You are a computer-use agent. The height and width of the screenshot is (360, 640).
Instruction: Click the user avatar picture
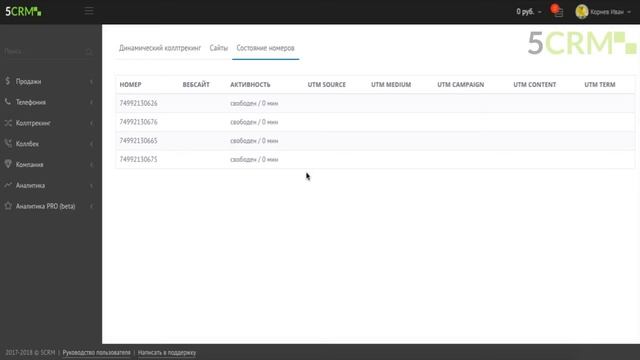[x=582, y=11]
